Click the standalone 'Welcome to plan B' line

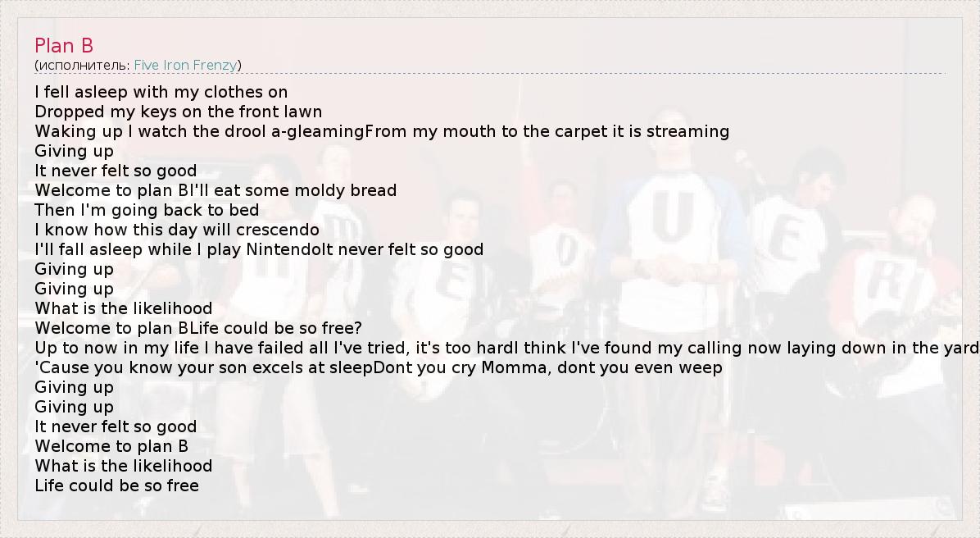pyautogui.click(x=111, y=446)
